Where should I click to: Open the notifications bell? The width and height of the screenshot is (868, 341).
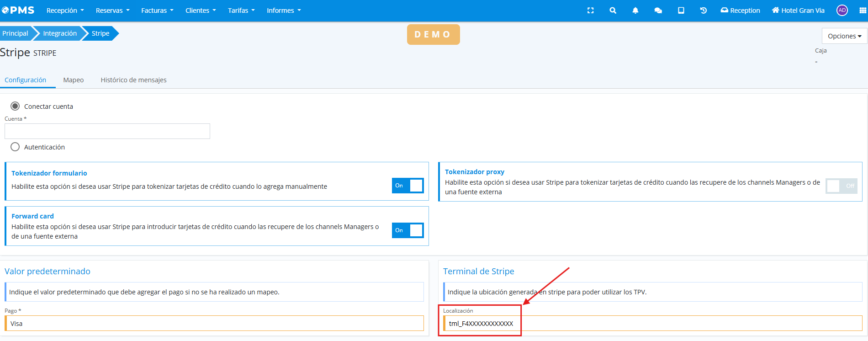(x=635, y=11)
